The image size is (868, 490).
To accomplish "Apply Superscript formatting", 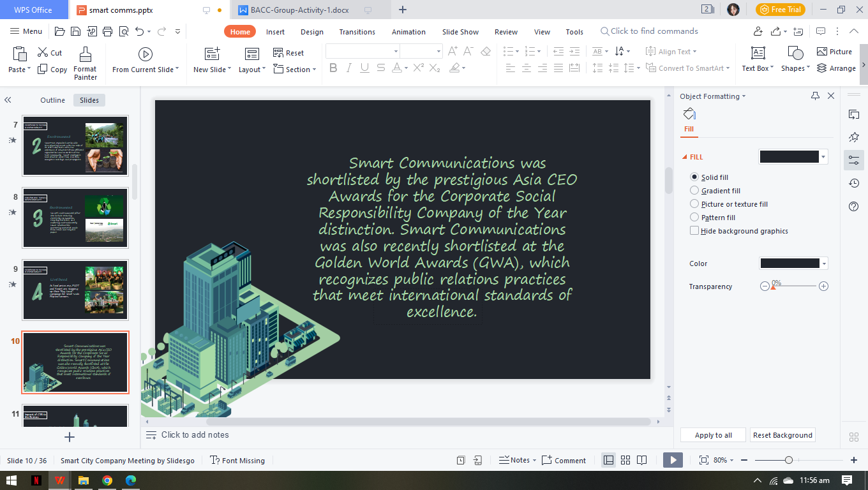I will click(x=419, y=68).
